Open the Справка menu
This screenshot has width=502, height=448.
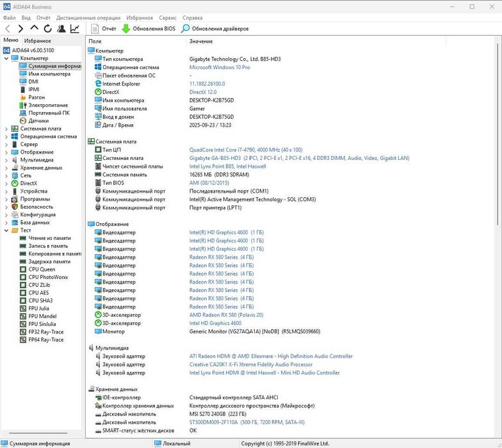tap(192, 18)
